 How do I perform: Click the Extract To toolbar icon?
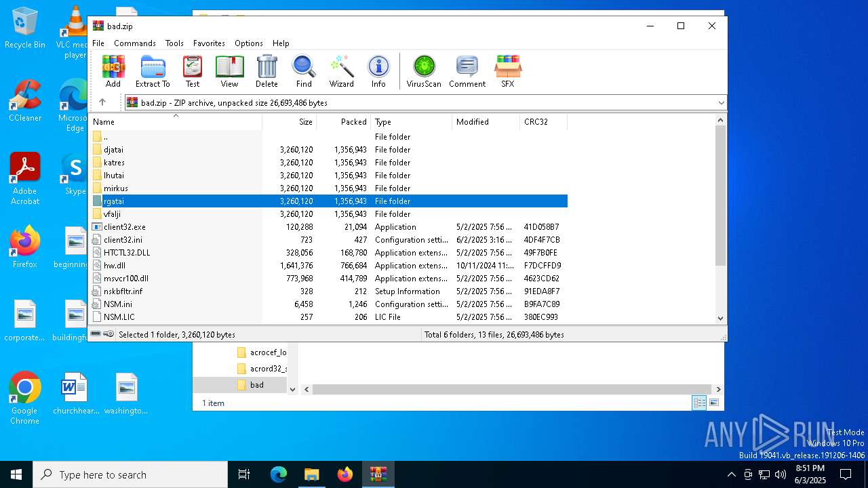pyautogui.click(x=153, y=72)
